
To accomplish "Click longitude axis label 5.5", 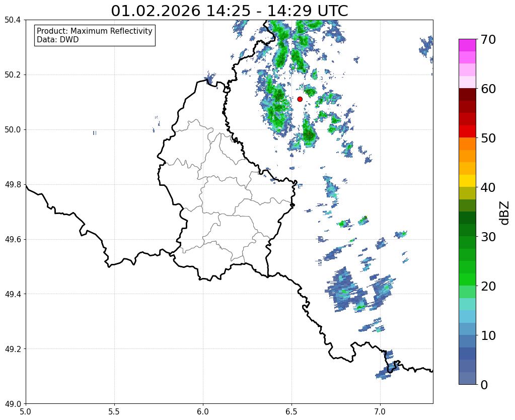I will 114,411.
